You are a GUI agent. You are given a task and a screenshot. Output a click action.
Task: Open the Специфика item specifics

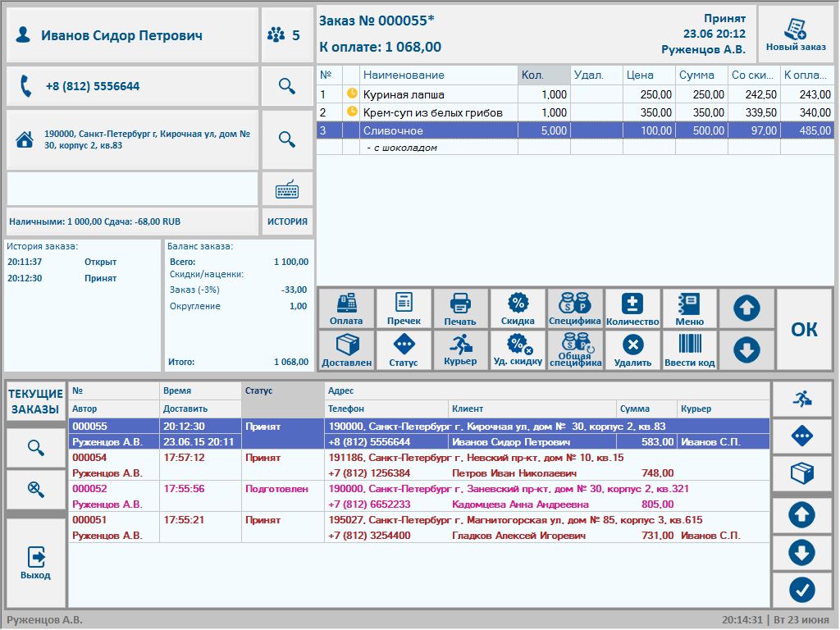(x=575, y=308)
